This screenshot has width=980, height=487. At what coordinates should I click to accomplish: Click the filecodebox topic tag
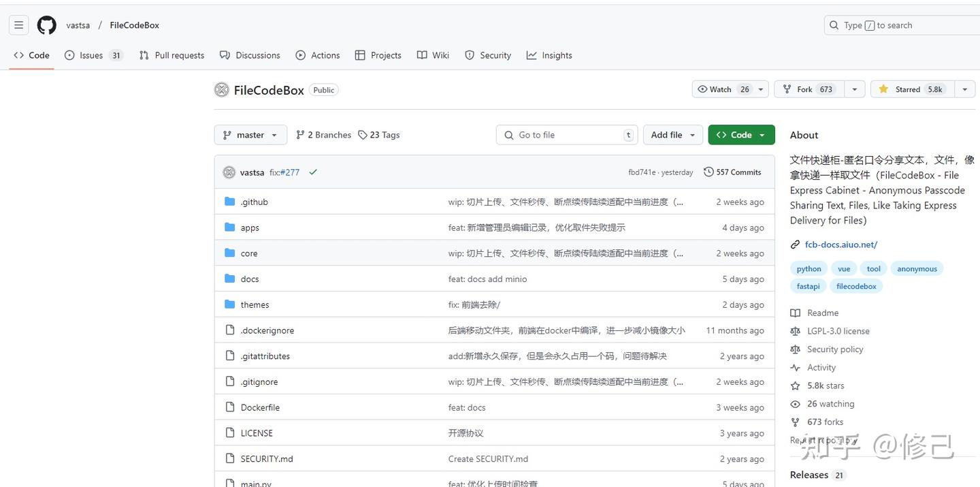(x=856, y=286)
